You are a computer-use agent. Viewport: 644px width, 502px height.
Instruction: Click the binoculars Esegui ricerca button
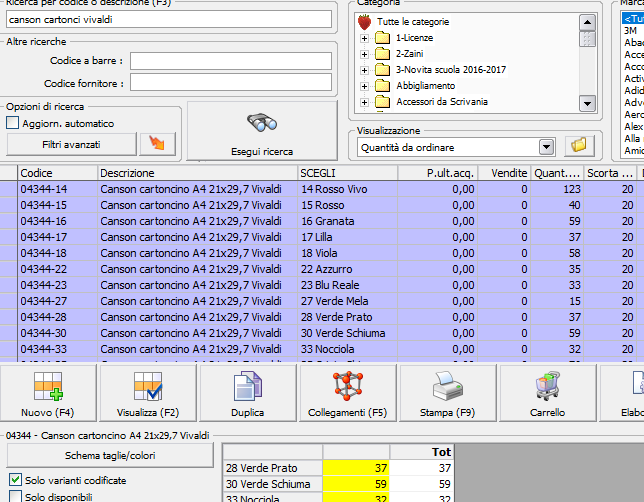click(x=262, y=131)
